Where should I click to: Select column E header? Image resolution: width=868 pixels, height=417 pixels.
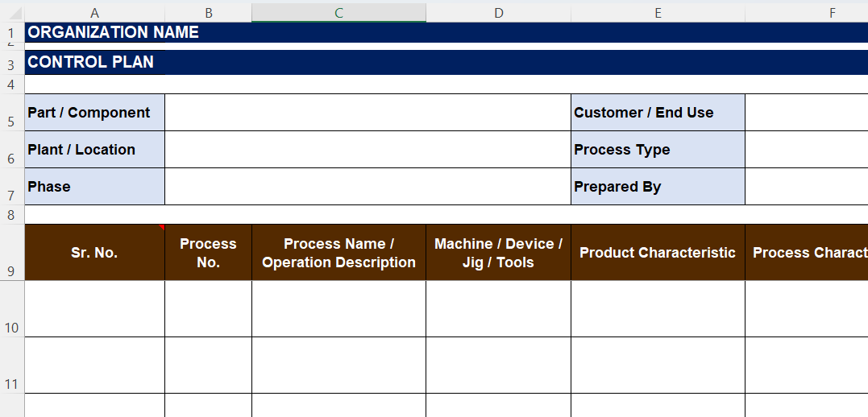[x=658, y=13]
